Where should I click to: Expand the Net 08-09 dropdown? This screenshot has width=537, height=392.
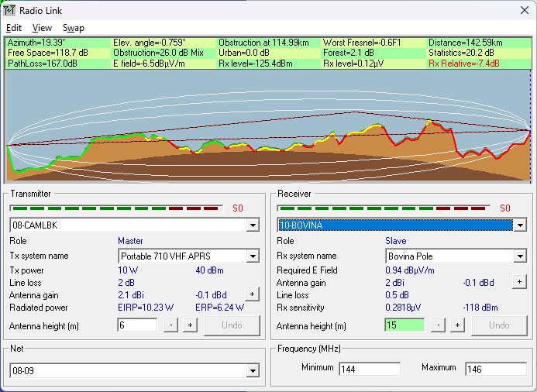(253, 371)
